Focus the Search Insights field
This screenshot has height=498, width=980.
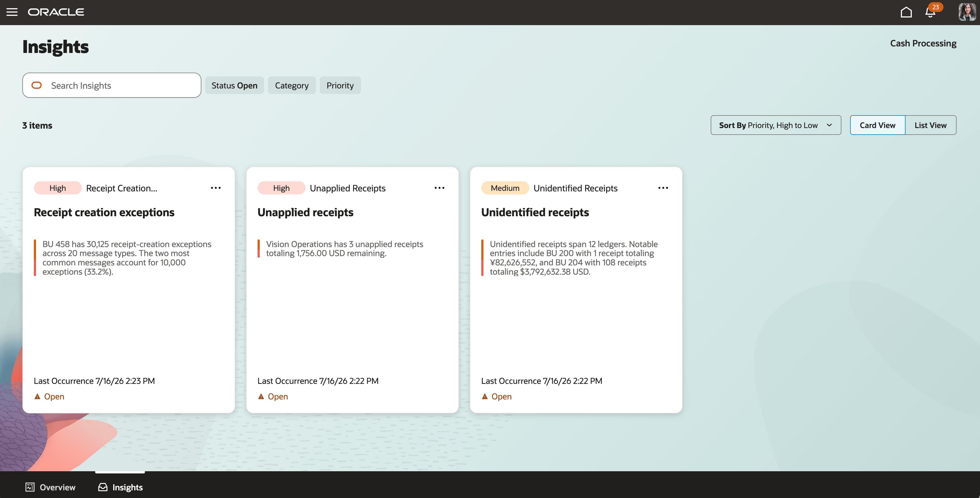pos(112,85)
